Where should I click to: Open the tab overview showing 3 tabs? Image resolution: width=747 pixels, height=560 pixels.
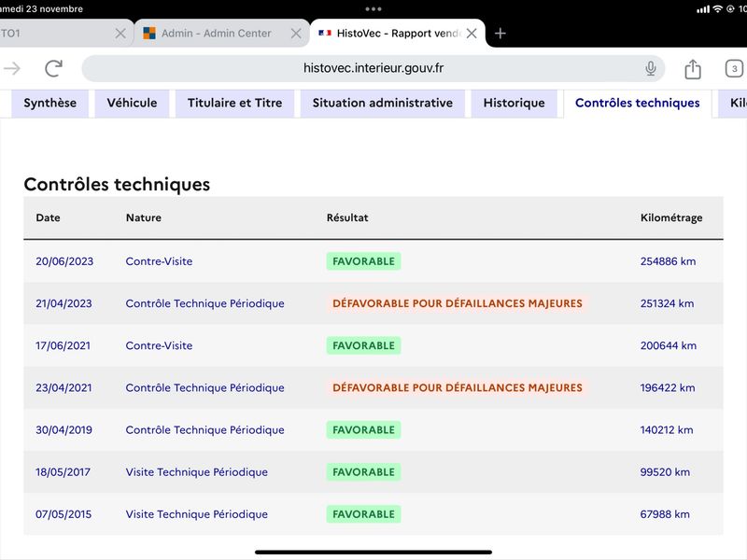tap(734, 68)
